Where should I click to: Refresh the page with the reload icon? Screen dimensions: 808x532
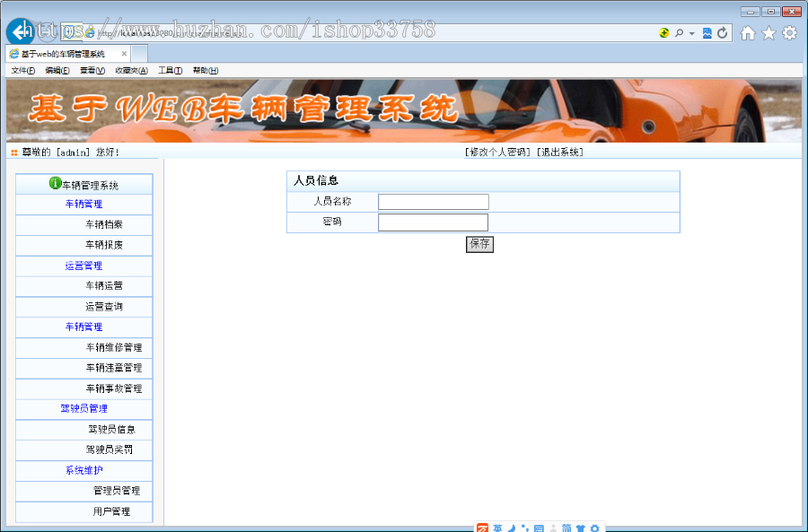pos(722,32)
